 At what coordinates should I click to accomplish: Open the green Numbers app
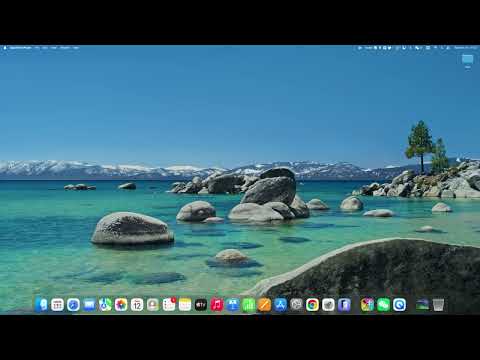[249, 305]
